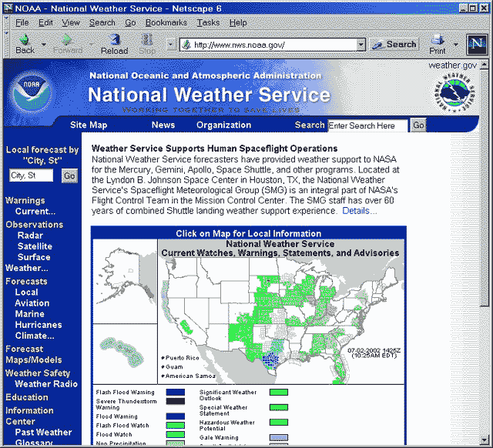
Task: Click the Gale Warning color swatch
Action: point(279,438)
